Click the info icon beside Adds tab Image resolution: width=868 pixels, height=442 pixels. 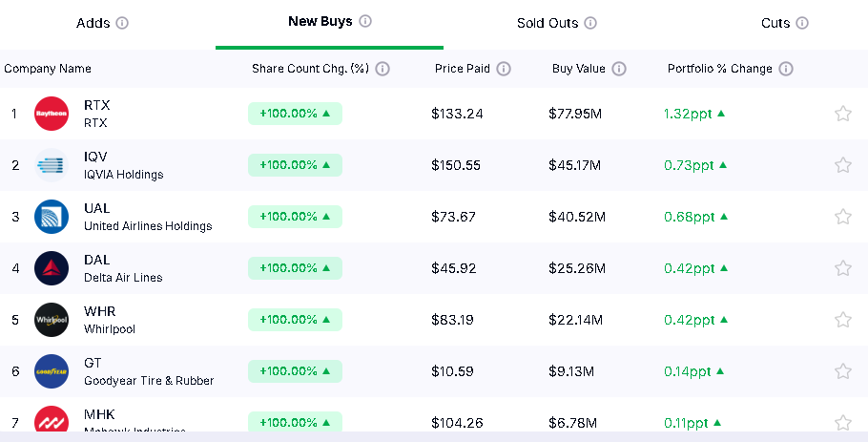122,23
